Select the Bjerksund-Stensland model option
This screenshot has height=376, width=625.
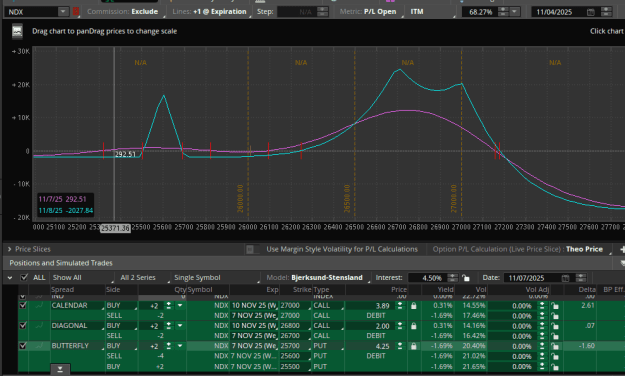(x=327, y=278)
